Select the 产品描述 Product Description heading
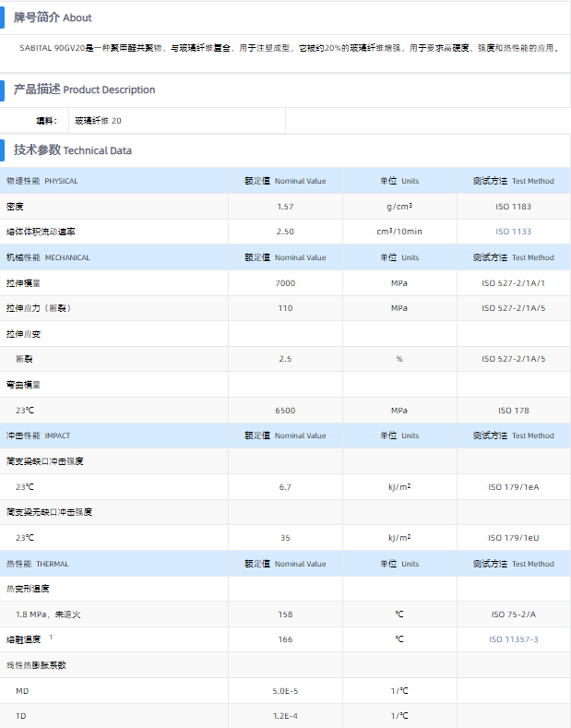 [84, 90]
